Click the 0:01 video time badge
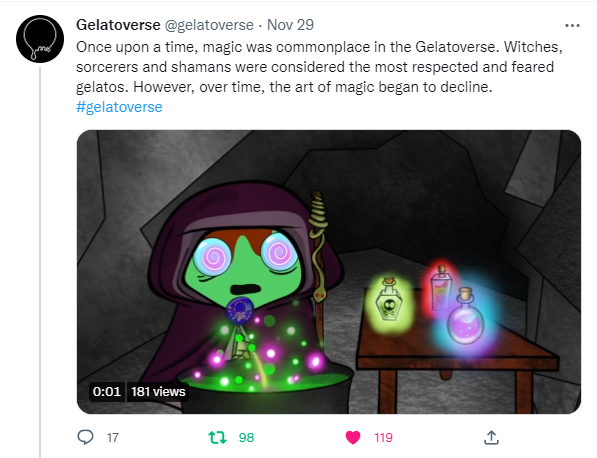597x458 pixels. [x=107, y=391]
